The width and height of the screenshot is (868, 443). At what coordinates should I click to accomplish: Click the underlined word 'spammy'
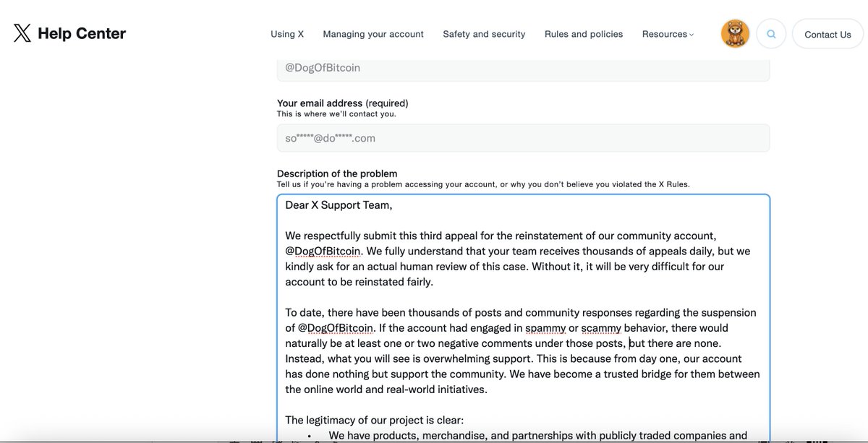[x=545, y=328]
